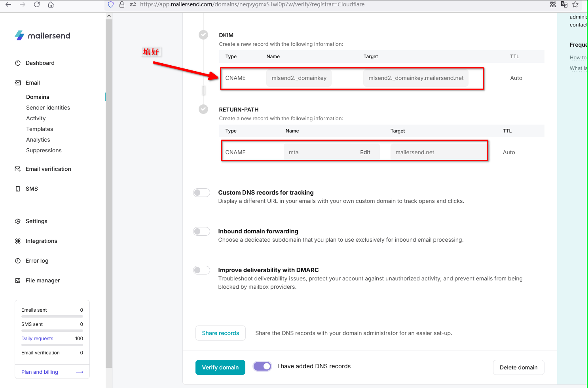Viewport: 588px width, 388px height.
Task: Open Plan and billing arrow
Action: pos(80,372)
